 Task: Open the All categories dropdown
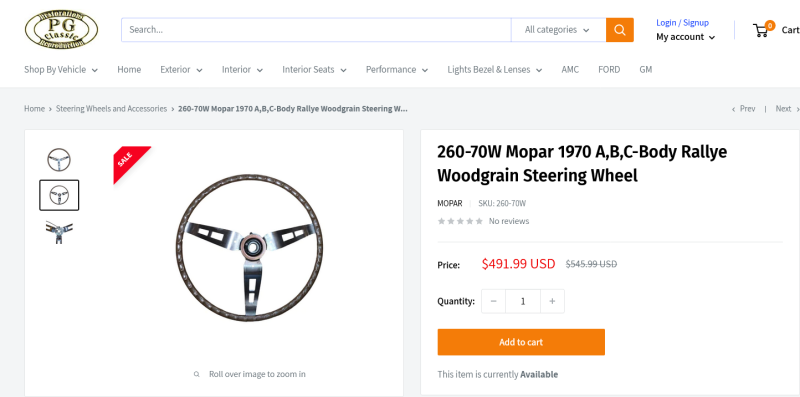click(x=558, y=30)
